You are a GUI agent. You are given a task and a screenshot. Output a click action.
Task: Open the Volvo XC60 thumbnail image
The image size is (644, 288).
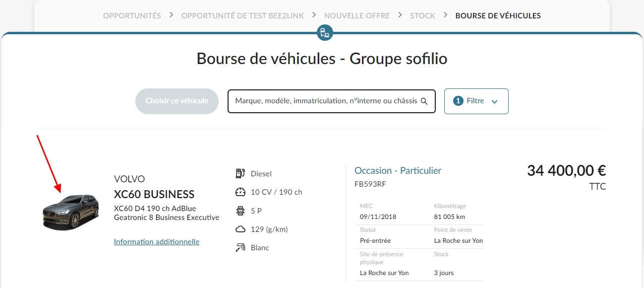[71, 213]
